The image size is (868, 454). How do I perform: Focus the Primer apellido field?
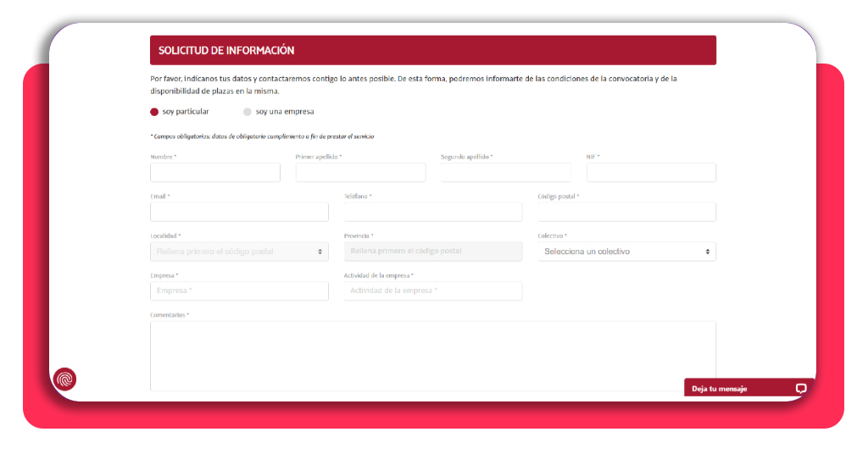pos(360,173)
